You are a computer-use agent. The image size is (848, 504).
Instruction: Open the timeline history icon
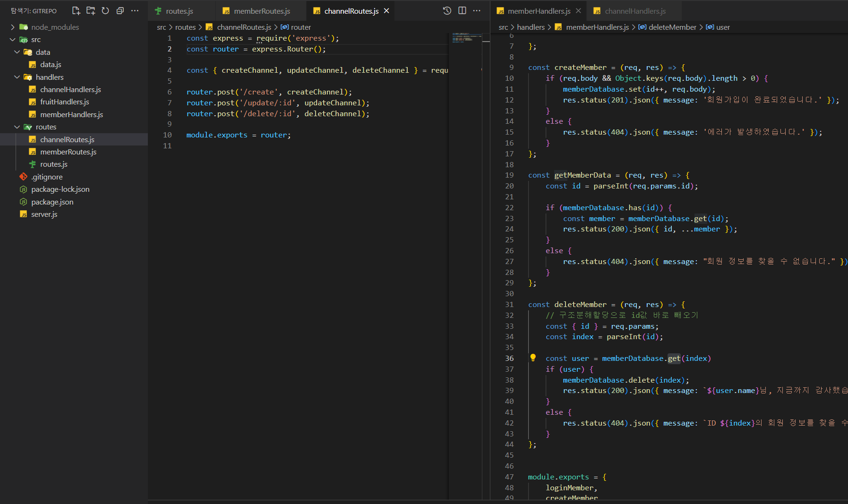coord(447,10)
